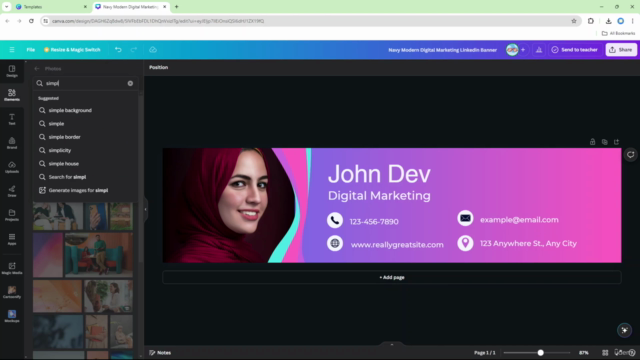Screen dimensions: 640x360
Task: Clear the search field with the X icon
Action: tap(130, 83)
